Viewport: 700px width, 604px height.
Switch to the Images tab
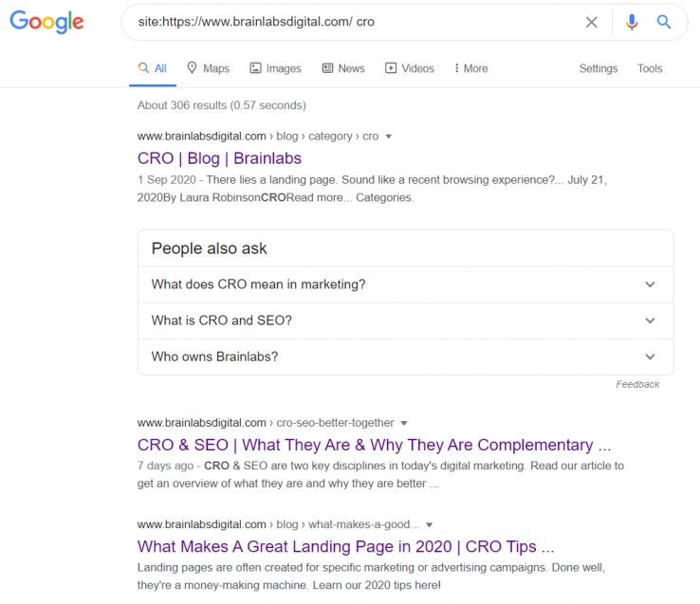(x=275, y=68)
